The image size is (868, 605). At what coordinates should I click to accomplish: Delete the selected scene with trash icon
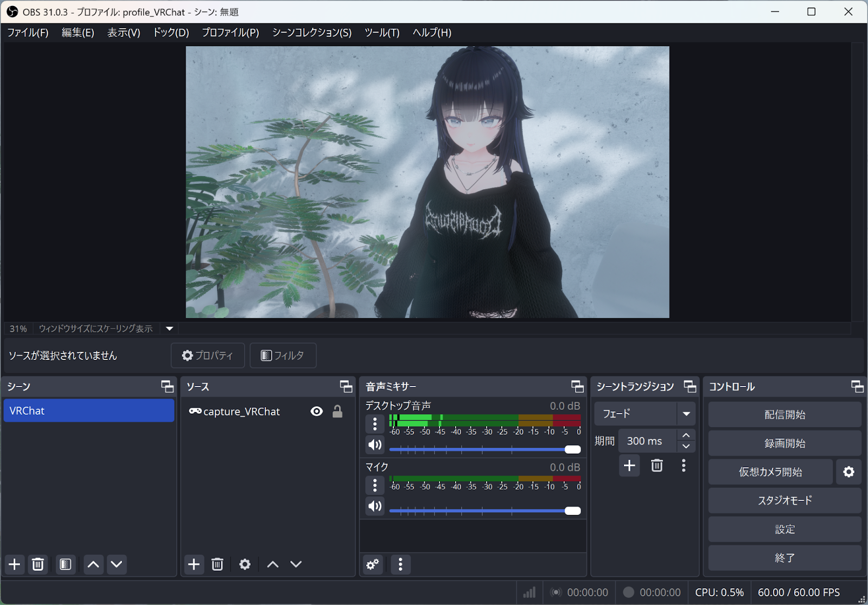[x=38, y=564]
